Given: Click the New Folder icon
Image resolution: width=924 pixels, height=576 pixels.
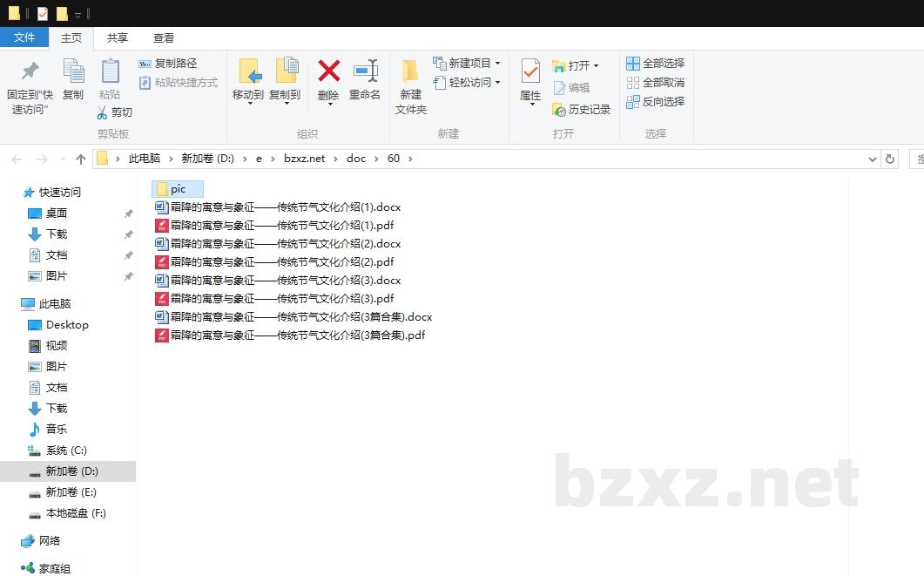Looking at the screenshot, I should point(410,71).
